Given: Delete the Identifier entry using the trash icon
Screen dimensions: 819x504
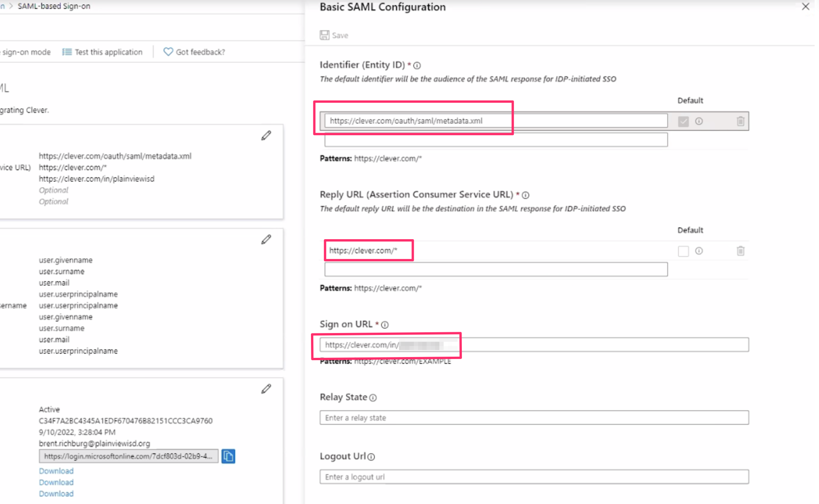Looking at the screenshot, I should [741, 121].
